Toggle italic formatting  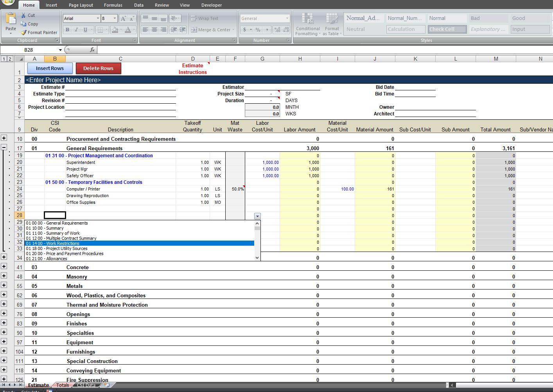coord(76,29)
